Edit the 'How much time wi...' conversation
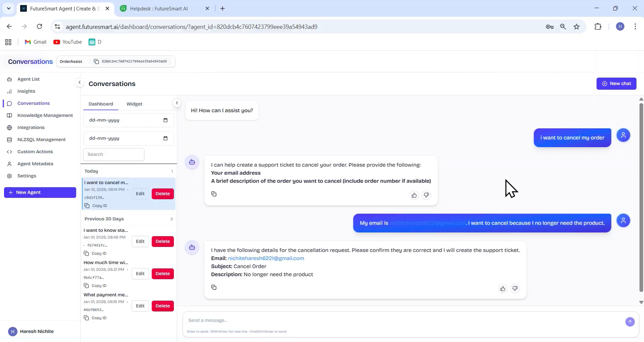This screenshot has width=644, height=342. pos(140,273)
